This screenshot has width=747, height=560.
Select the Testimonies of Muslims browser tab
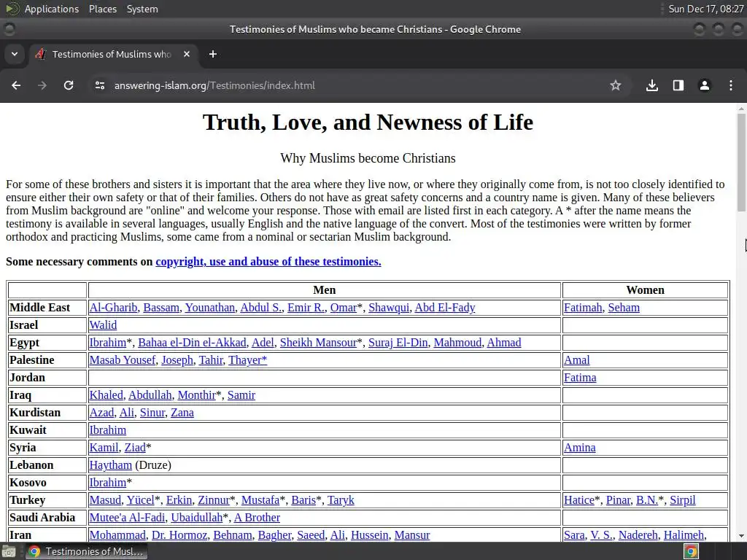(113, 54)
